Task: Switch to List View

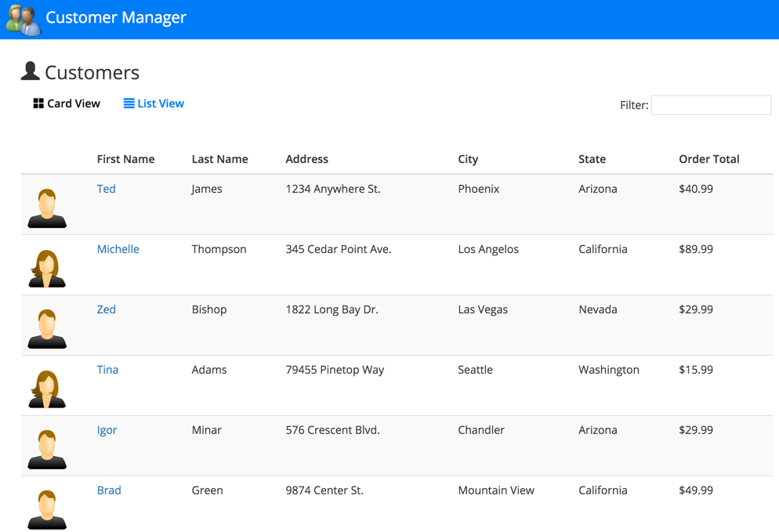Action: [x=154, y=103]
